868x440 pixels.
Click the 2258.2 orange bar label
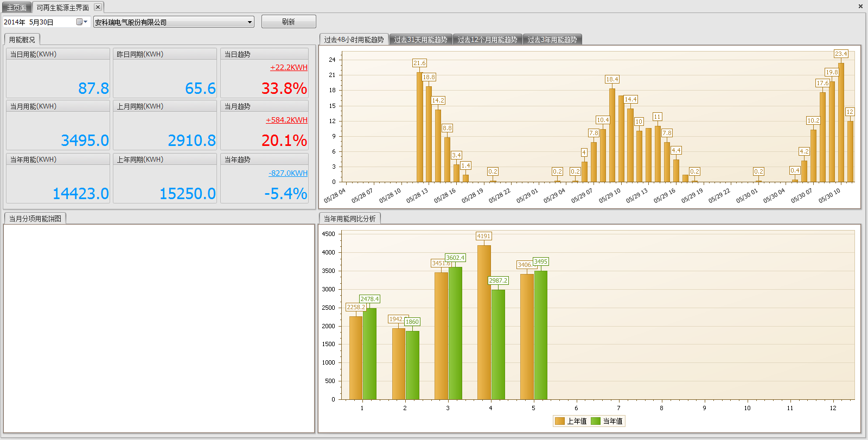[x=356, y=307]
